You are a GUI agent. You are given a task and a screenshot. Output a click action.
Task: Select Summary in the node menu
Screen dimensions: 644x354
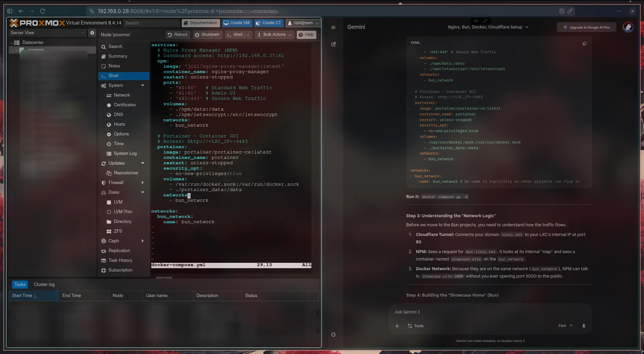pyautogui.click(x=118, y=56)
